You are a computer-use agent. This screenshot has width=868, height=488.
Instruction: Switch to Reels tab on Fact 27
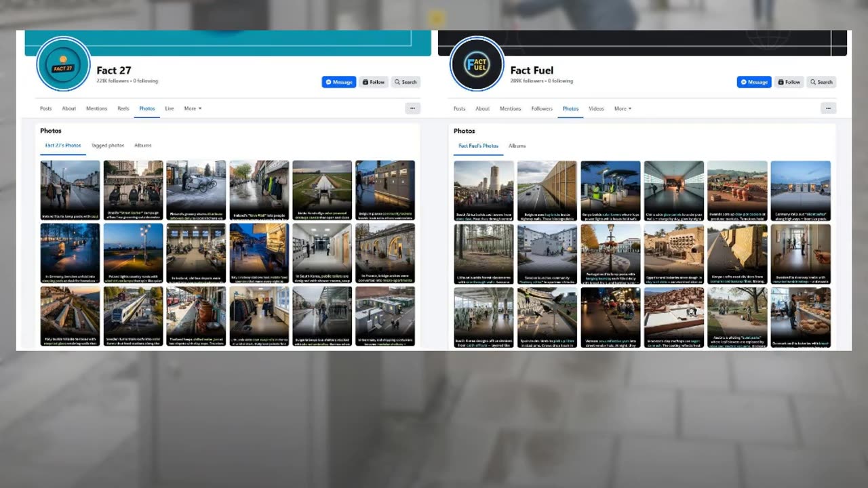tap(123, 108)
